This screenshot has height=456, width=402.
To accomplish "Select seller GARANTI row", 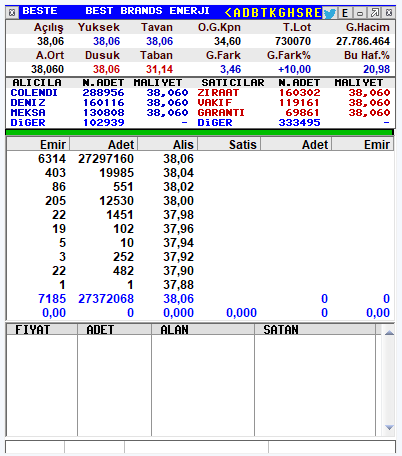I will pos(294,113).
